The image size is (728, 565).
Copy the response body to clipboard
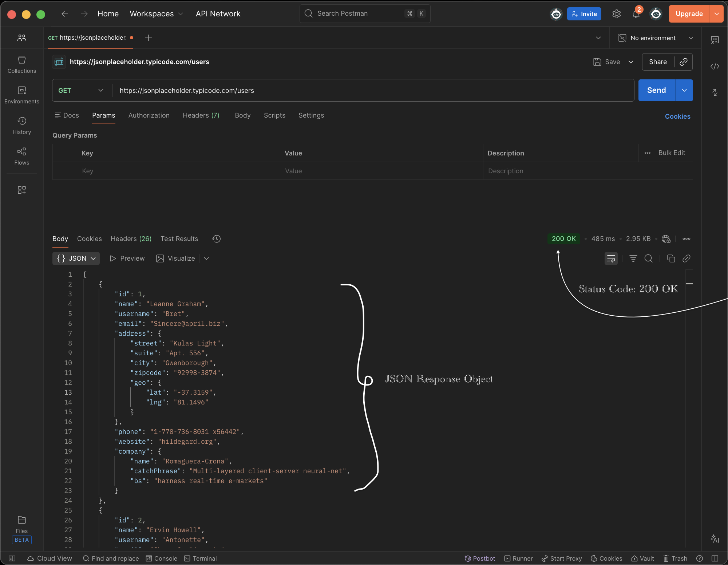671,258
